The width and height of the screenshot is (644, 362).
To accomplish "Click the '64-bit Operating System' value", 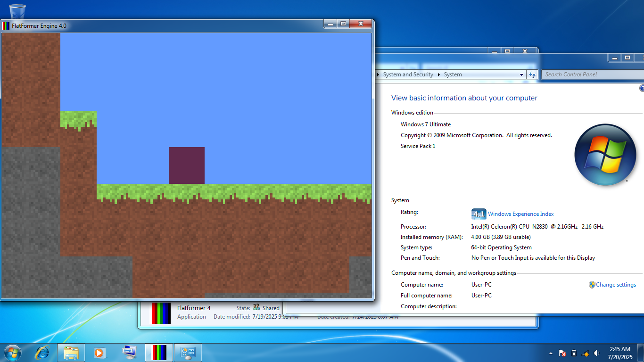I will point(501,247).
